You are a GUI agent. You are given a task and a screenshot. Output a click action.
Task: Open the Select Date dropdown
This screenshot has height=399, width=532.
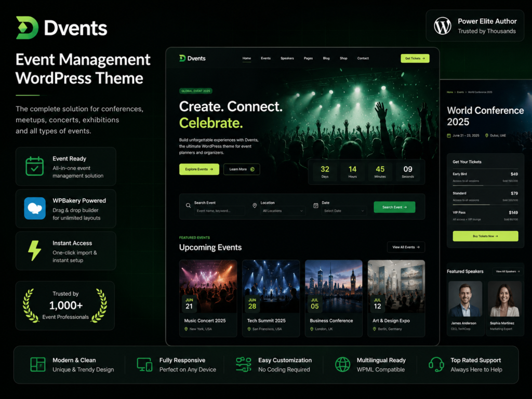(344, 211)
